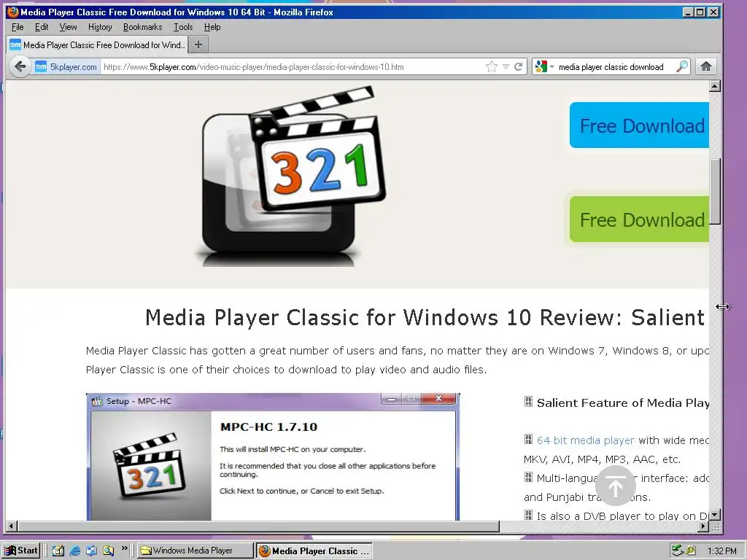This screenshot has height=560, width=747.
Task: Go to the Firefox home page icon
Action: (706, 66)
